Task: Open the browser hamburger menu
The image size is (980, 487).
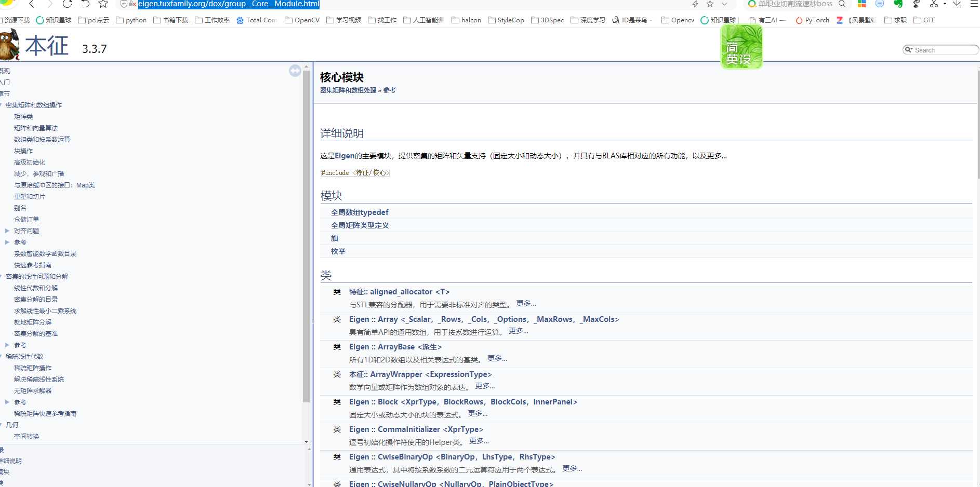Action: (973, 4)
